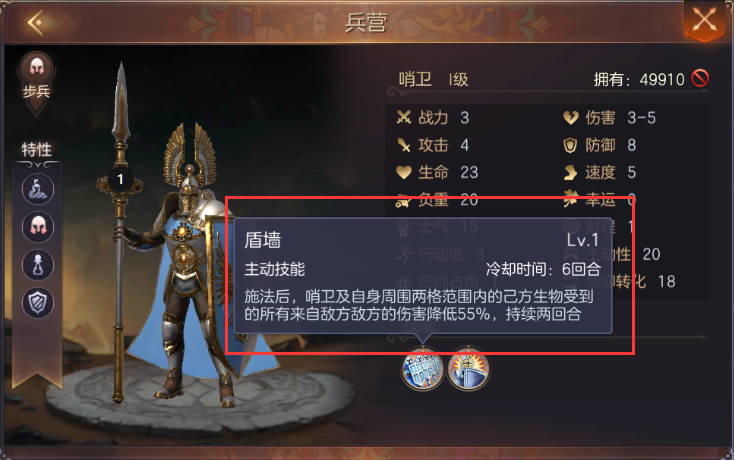Screen dimensions: 734x460
Task: Open the swan trait icon under 特性
Action: (38, 189)
